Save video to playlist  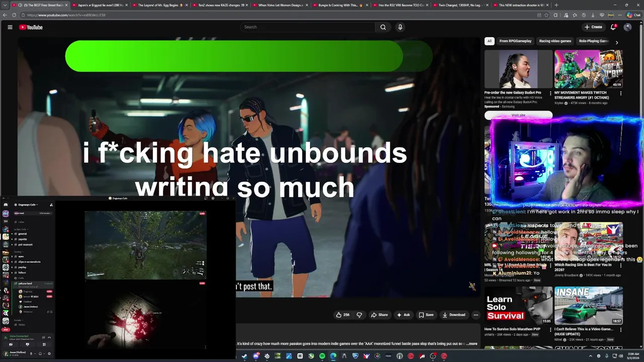click(x=426, y=315)
